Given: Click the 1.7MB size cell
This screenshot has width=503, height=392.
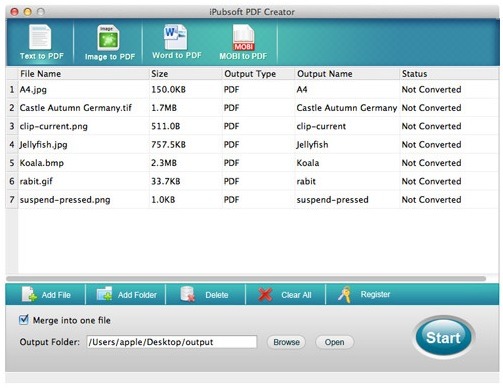Looking at the screenshot, I should pyautogui.click(x=164, y=108).
